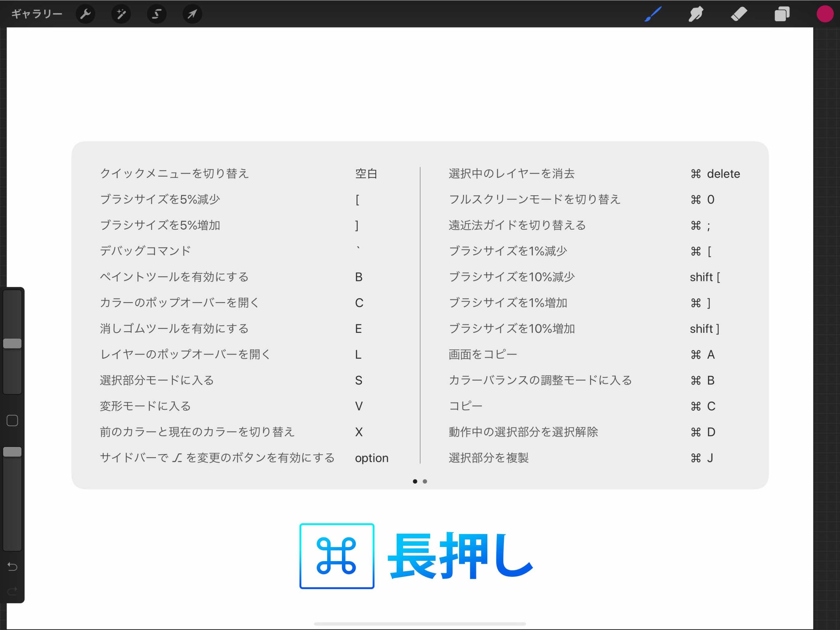The width and height of the screenshot is (840, 630).
Task: Select first shortcuts page dot
Action: click(415, 481)
